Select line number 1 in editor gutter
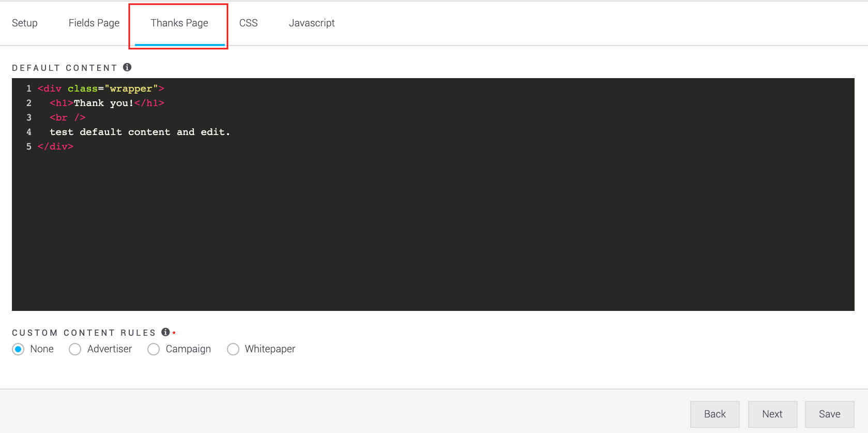This screenshot has width=868, height=433. (29, 88)
